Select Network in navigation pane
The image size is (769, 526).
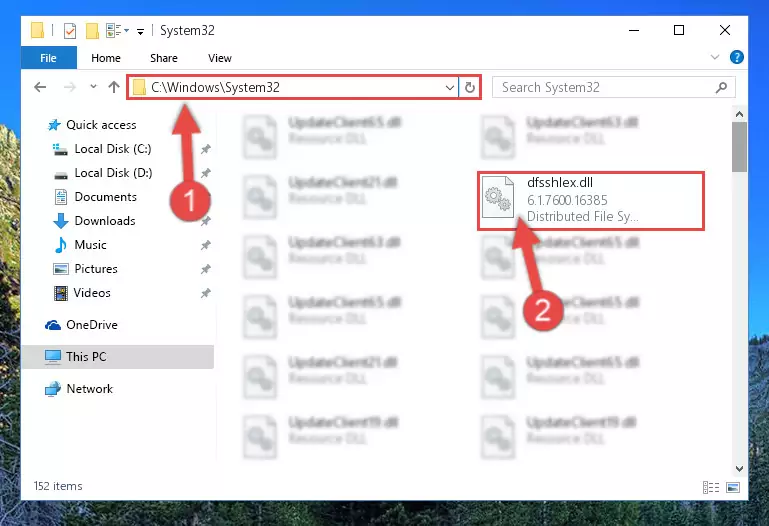coord(89,389)
